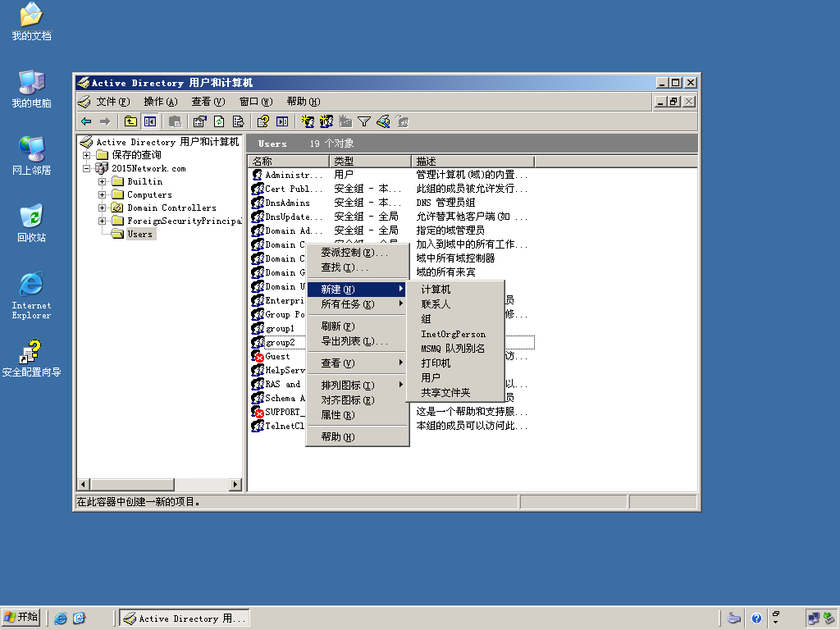
Task: Select 对齐图标(E) in the context menu
Action: tap(358, 400)
